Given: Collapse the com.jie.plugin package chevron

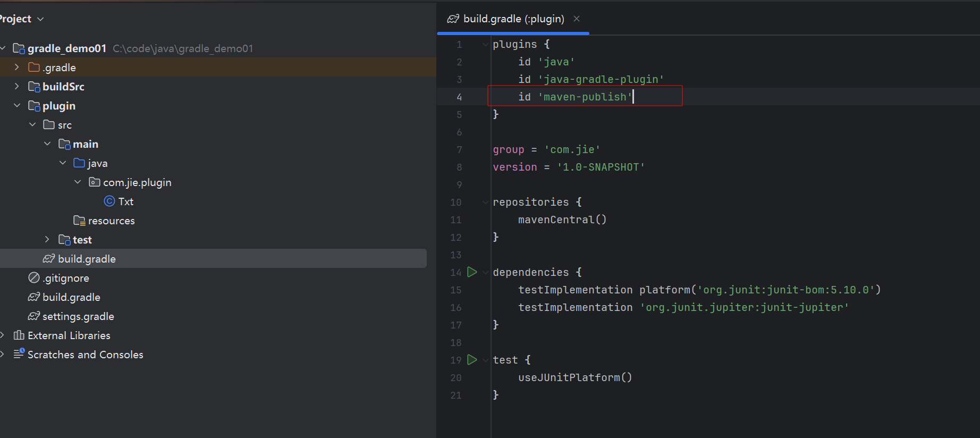Looking at the screenshot, I should [x=78, y=182].
